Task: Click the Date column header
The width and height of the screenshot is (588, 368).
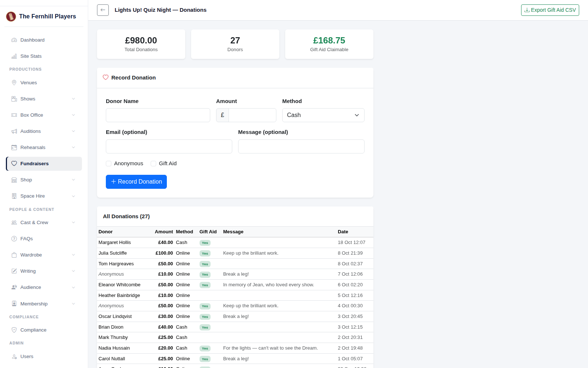Action: [343, 232]
